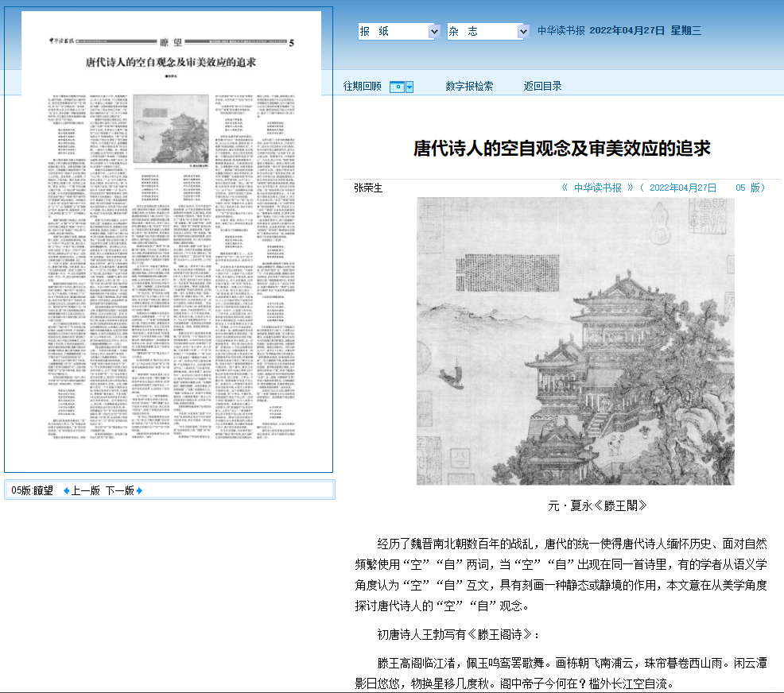Image resolution: width=784 pixels, height=693 pixels.
Task: Open 数字报检索 search page
Action: click(x=469, y=86)
